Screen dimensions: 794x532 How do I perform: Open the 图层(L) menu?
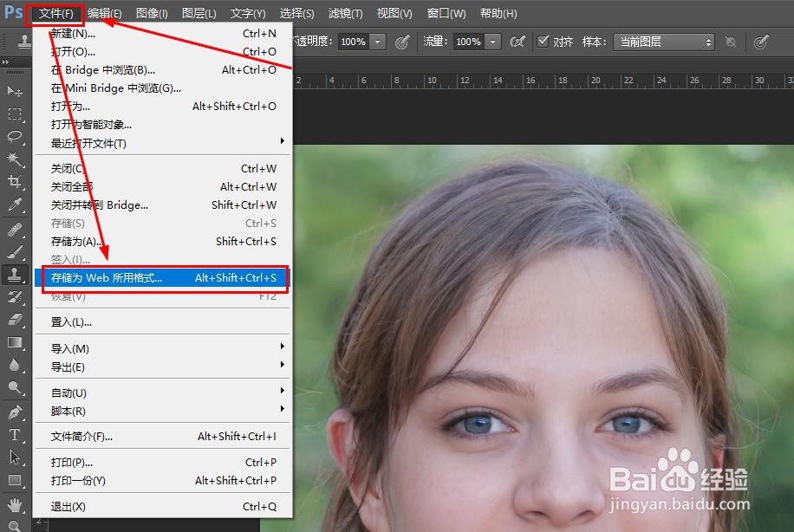coord(199,13)
